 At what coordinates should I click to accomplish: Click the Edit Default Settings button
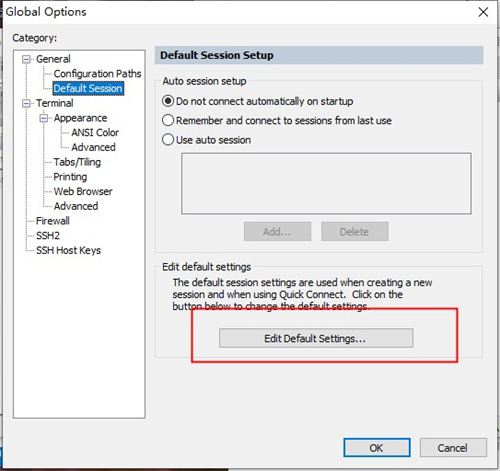[x=316, y=338]
